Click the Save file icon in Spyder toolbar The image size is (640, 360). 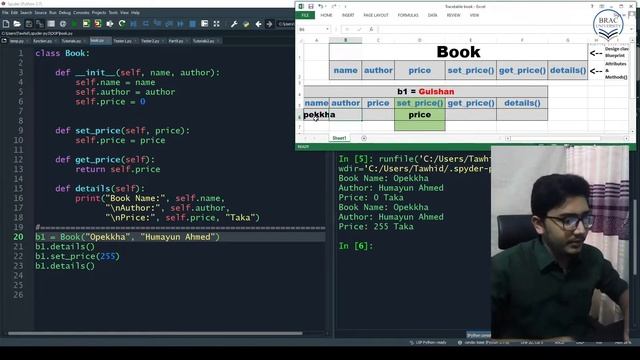(29, 24)
